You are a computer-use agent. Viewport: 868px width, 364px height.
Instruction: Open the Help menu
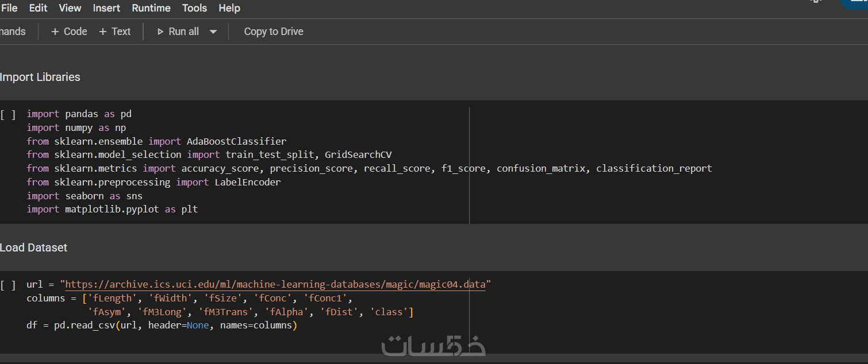click(229, 8)
